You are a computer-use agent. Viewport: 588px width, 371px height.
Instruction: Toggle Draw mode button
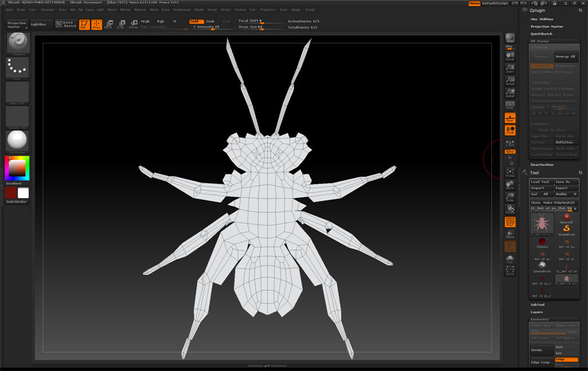point(97,25)
